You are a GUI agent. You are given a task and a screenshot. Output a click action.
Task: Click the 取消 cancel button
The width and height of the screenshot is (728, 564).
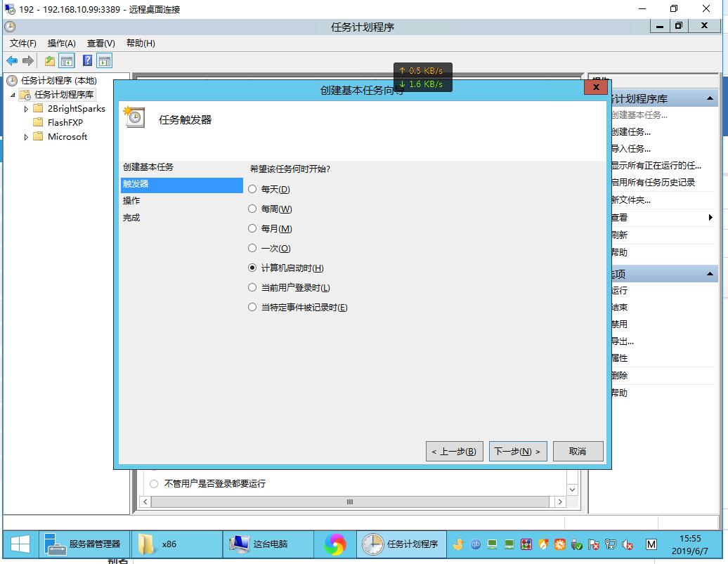point(578,451)
